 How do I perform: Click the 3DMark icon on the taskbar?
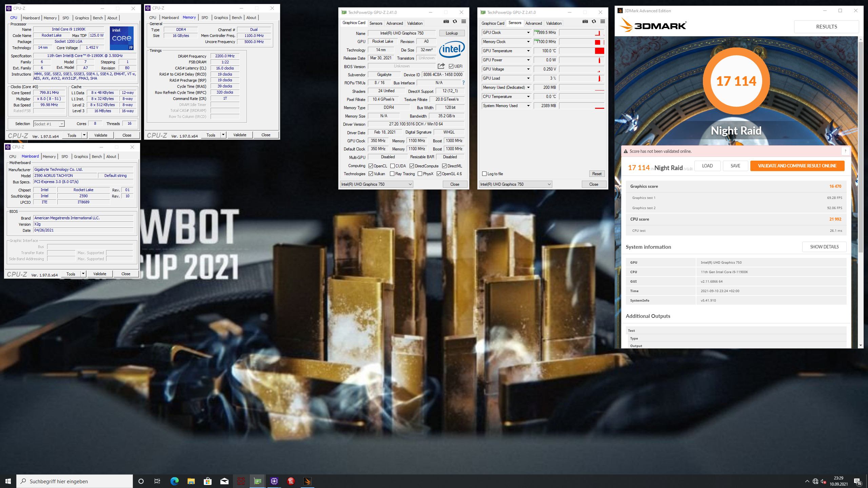pyautogui.click(x=308, y=481)
